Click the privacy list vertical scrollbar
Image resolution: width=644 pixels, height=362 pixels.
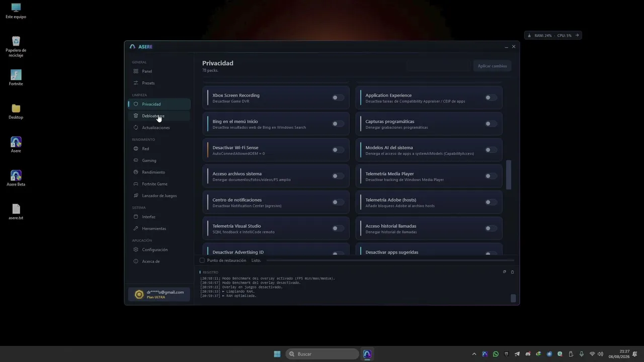[x=508, y=175]
